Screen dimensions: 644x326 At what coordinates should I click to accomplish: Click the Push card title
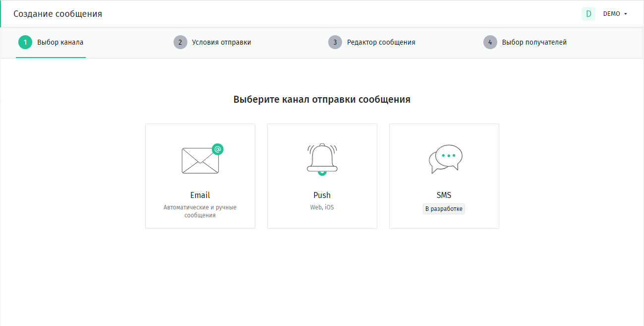tap(322, 195)
